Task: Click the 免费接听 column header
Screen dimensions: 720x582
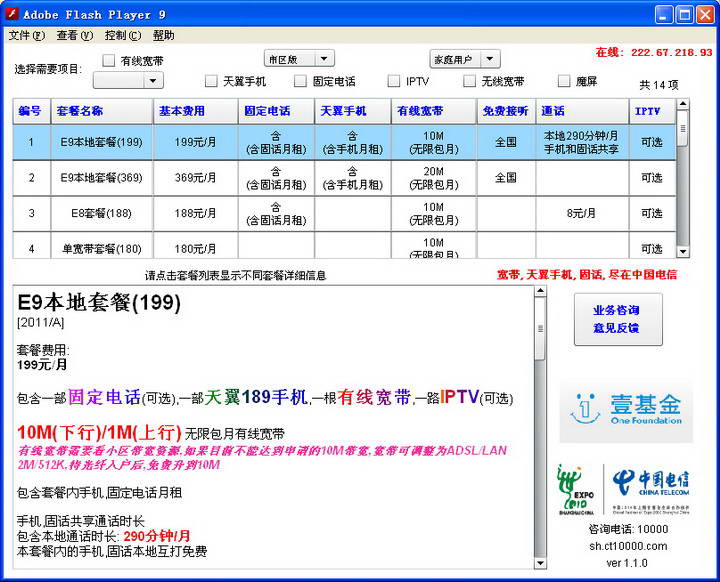Action: pos(506,111)
